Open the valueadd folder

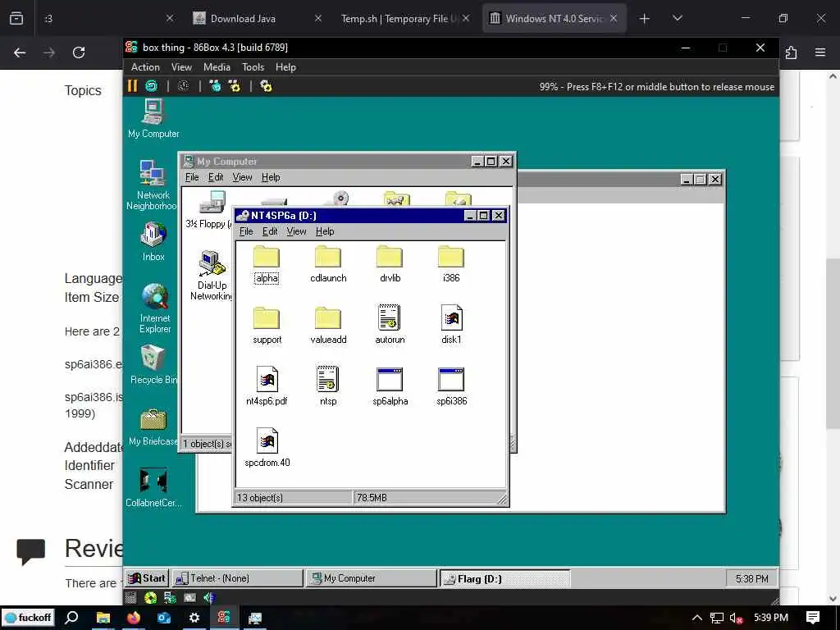(x=328, y=326)
